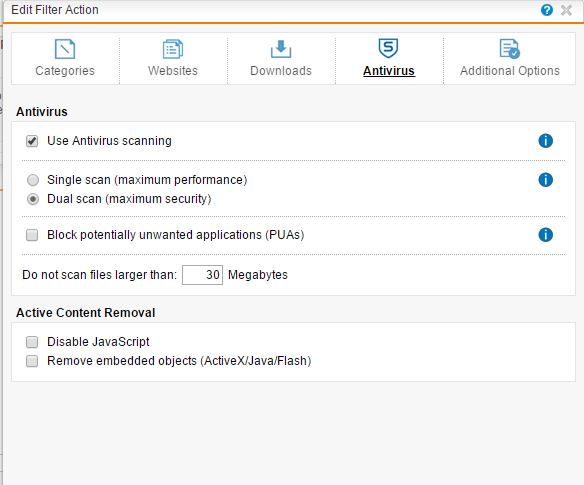Click the Antivirus shield icon

click(388, 48)
